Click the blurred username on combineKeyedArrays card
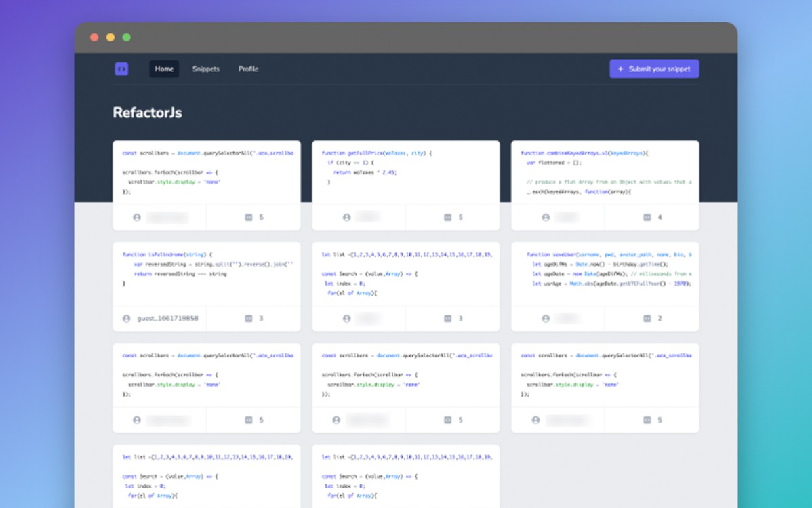Image resolution: width=812 pixels, height=508 pixels. [566, 217]
